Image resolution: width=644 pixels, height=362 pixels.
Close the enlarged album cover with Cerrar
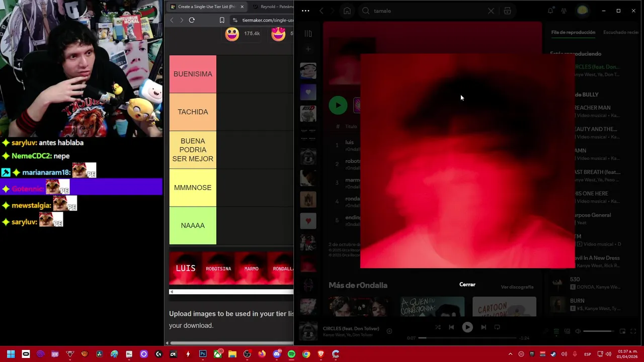pos(467,285)
